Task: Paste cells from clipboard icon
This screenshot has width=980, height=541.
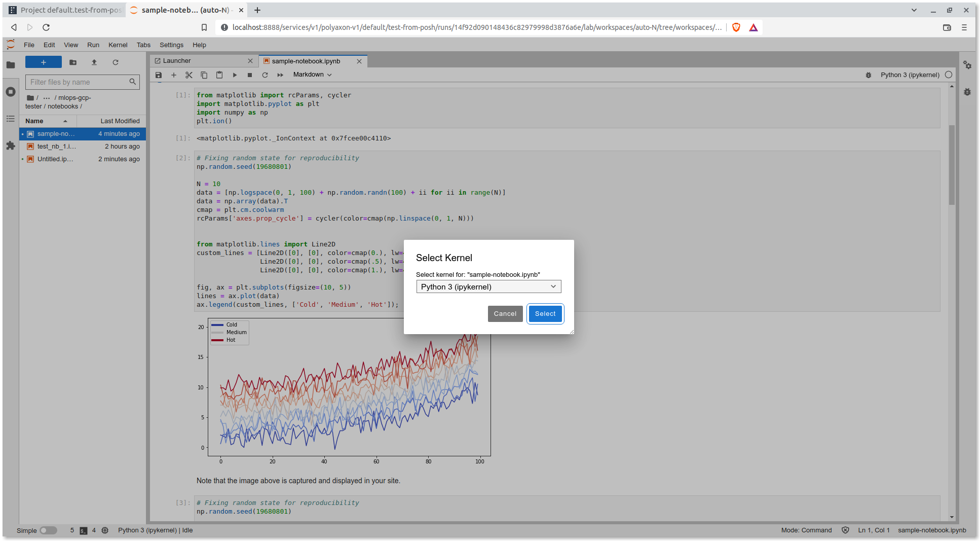Action: tap(219, 75)
